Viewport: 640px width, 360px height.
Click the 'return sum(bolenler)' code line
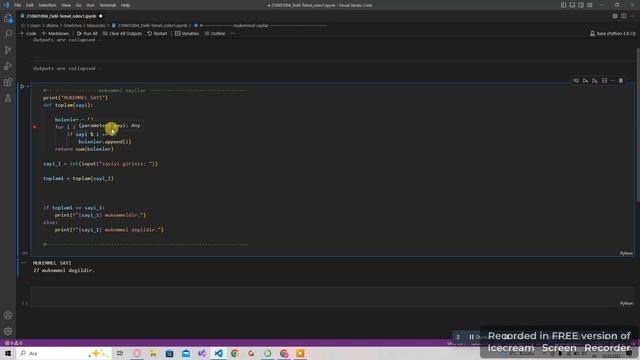click(84, 149)
